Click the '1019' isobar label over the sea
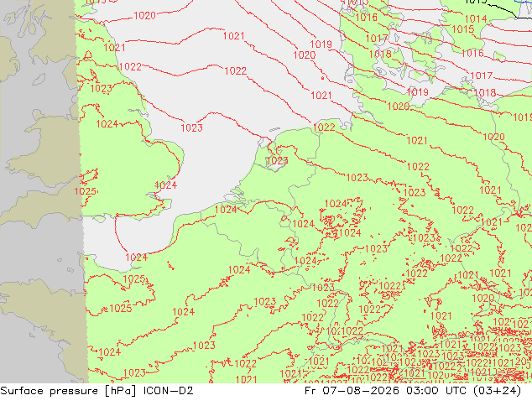Screen dimensions: 532x411 (321, 44)
